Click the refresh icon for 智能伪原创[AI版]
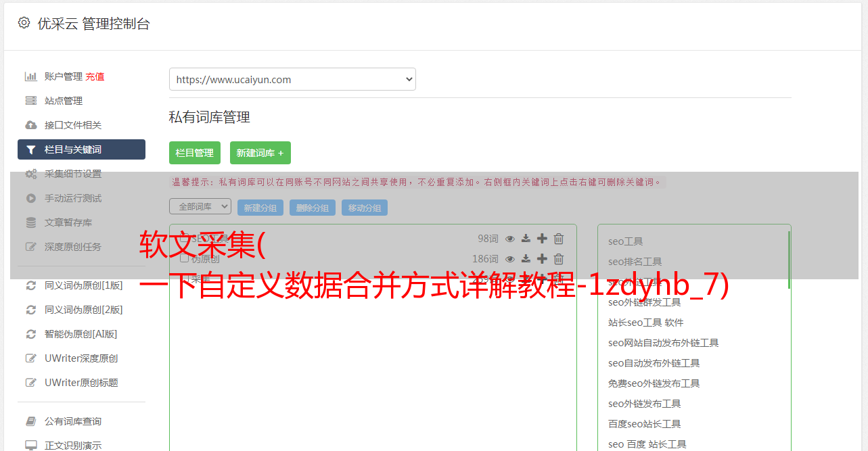 [30, 334]
